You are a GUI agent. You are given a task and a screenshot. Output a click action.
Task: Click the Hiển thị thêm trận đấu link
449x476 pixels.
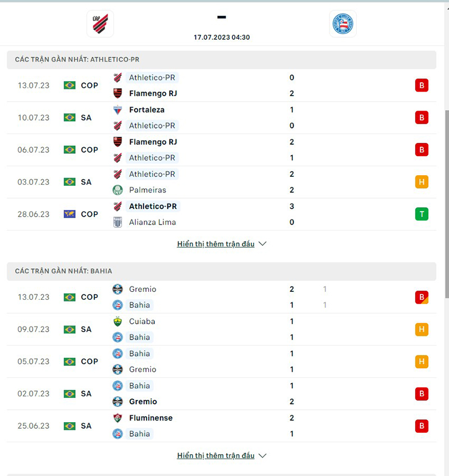tap(215, 244)
